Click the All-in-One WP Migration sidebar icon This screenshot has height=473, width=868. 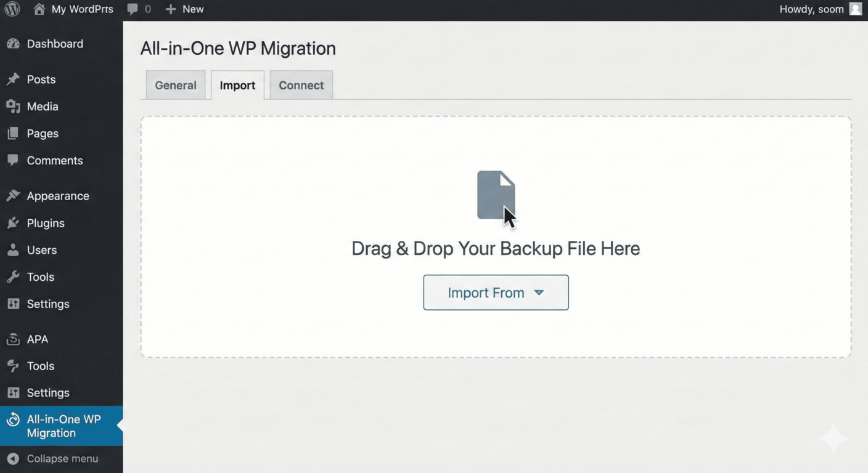[13, 420]
